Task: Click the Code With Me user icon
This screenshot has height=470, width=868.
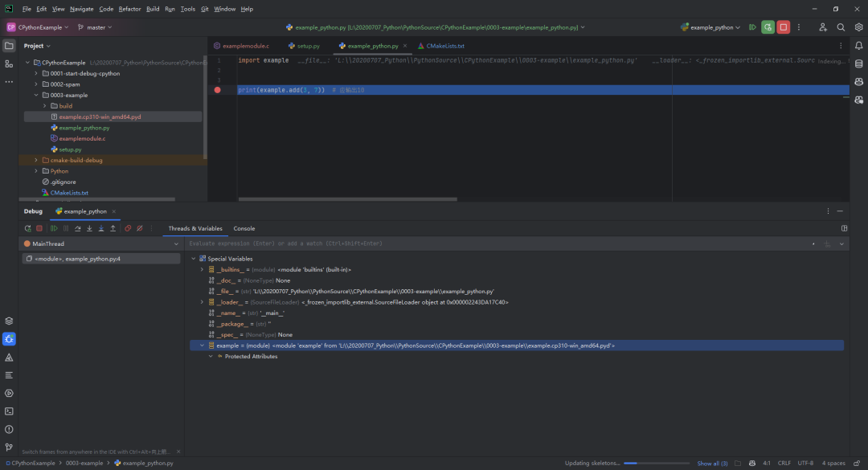Action: pos(823,27)
